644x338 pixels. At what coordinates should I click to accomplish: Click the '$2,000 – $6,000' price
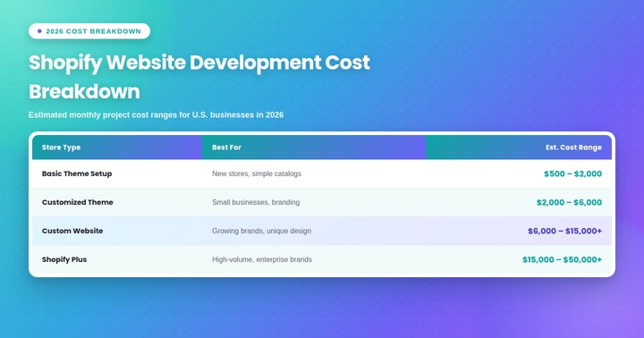tap(569, 202)
